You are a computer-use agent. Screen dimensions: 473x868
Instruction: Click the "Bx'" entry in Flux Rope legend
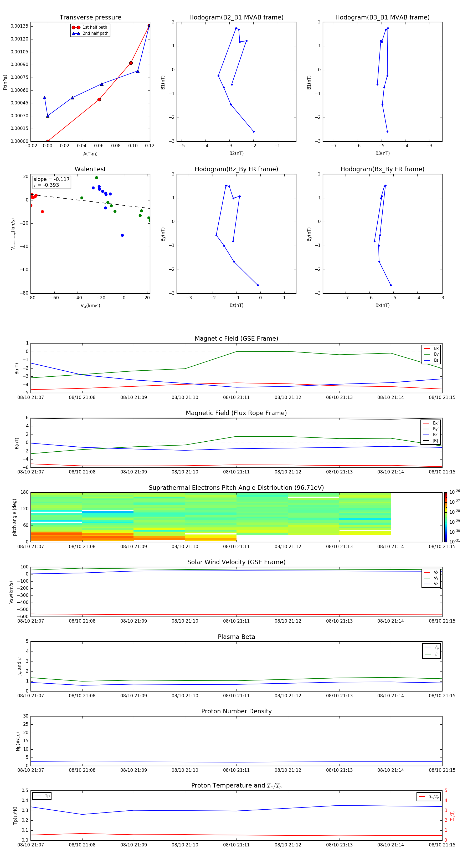(431, 423)
